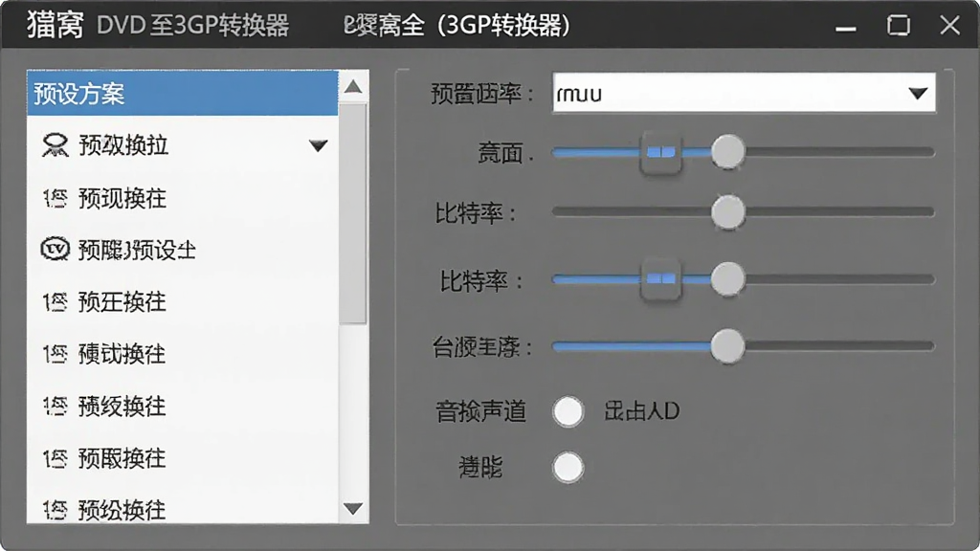Toggle the bottom radio button below 音捡声道
The height and width of the screenshot is (551, 980).
click(x=568, y=467)
